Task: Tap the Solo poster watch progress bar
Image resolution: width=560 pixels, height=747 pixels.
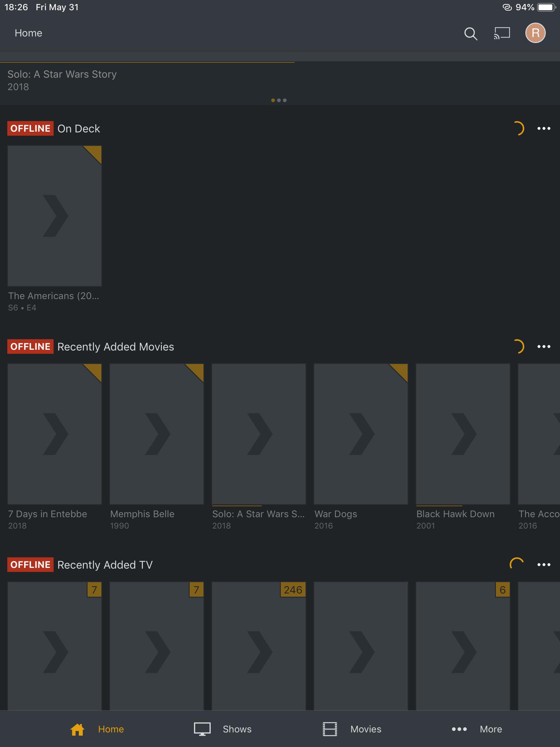Action: pos(237,506)
